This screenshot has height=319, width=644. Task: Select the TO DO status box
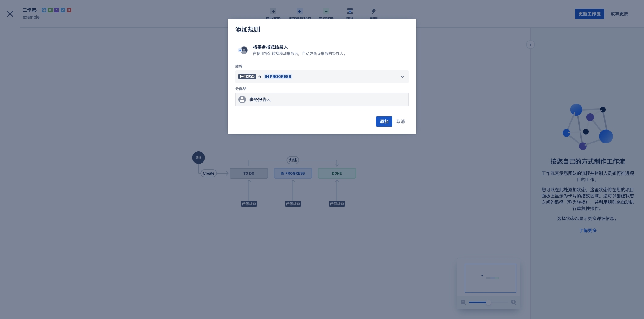coord(249,173)
